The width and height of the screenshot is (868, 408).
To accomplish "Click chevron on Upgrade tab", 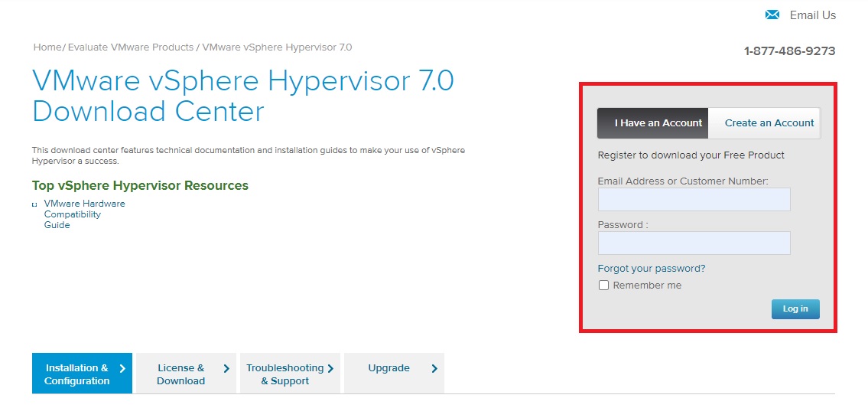I will pos(434,369).
